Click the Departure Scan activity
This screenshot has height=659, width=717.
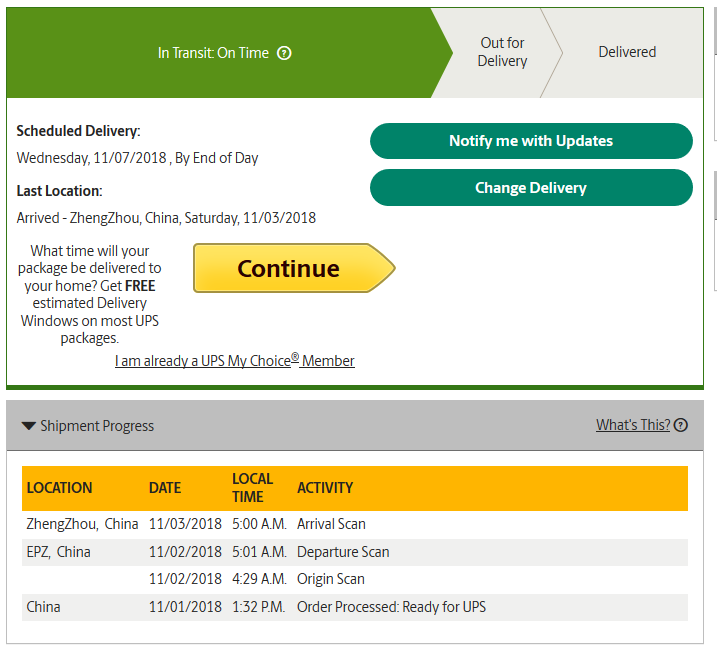[343, 552]
